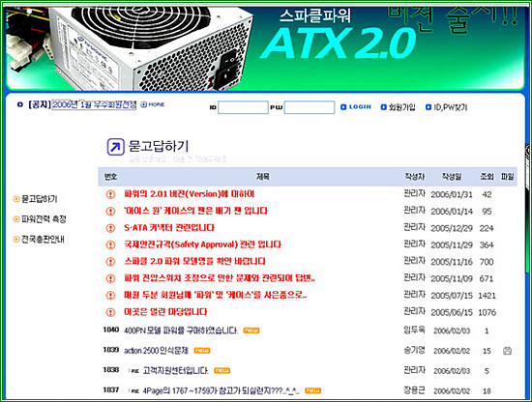This screenshot has height=402, width=532.
Task: Click the new badge on 4Page의 1767 reply
Action: 312,390
